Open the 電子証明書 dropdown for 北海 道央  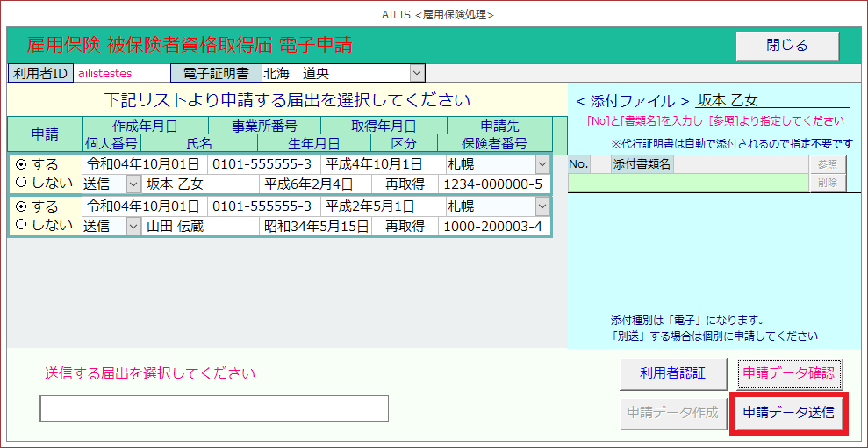tap(417, 73)
